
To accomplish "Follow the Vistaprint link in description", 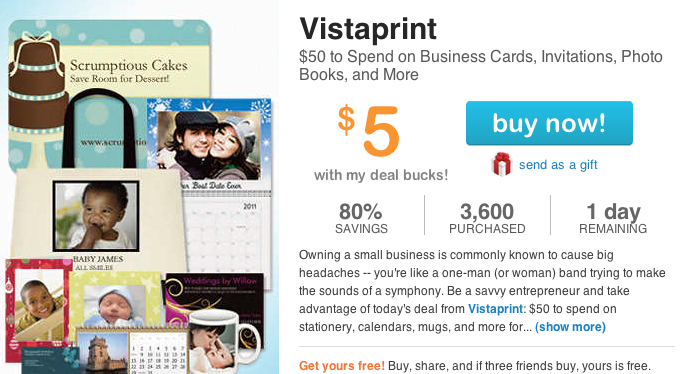I will coord(495,309).
